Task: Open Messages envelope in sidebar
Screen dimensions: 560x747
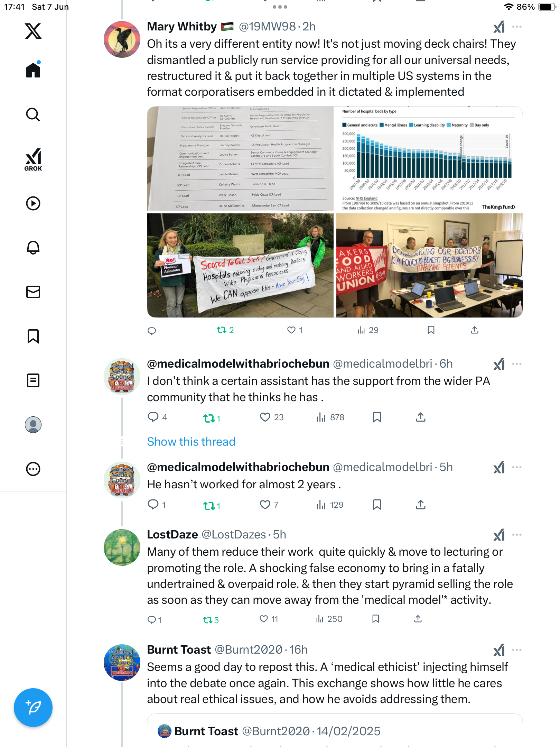Action: [x=33, y=292]
